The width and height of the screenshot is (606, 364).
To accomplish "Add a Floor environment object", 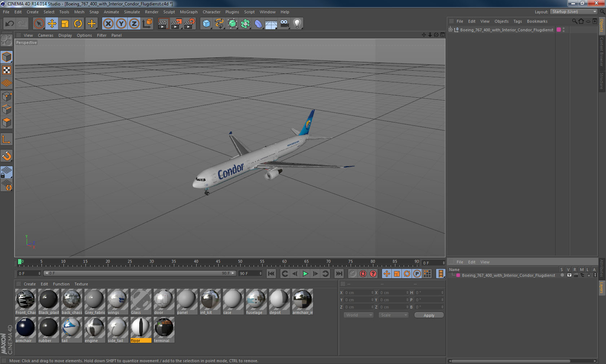I will (x=271, y=24).
